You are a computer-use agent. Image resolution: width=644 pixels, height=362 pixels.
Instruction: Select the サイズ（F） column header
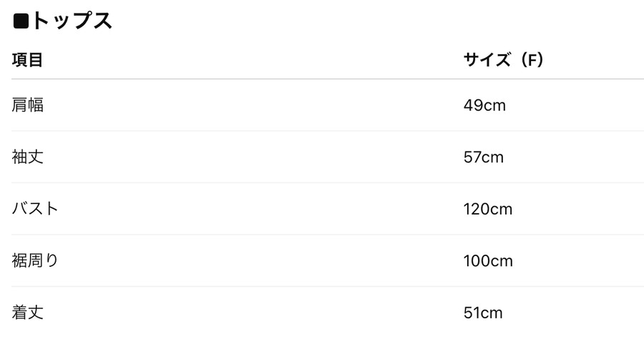tap(504, 60)
